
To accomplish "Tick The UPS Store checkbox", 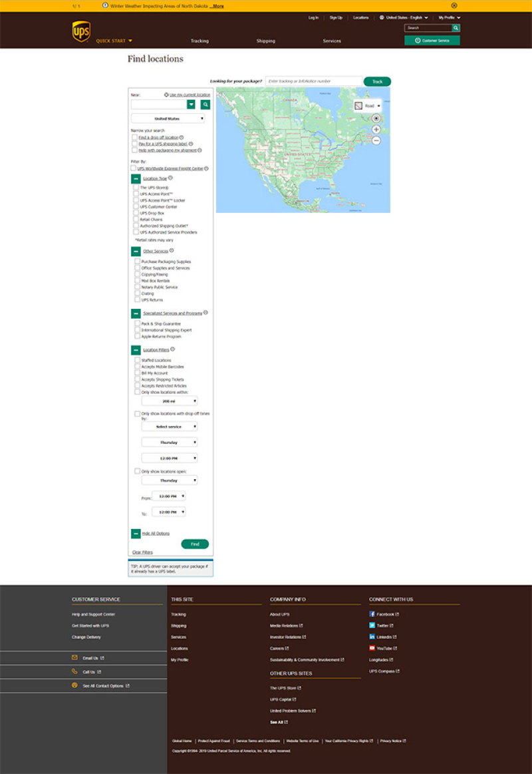I will point(136,188).
